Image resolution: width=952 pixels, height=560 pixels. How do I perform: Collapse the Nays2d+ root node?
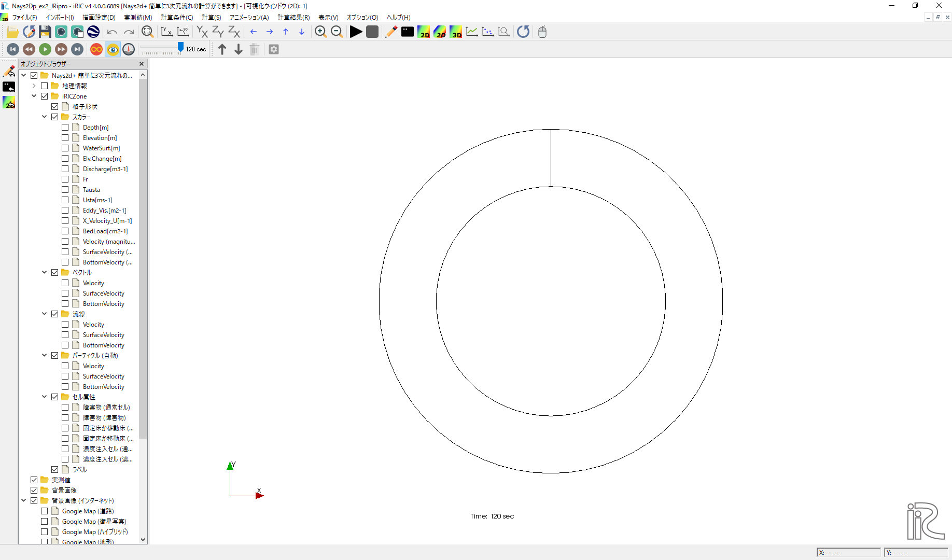point(24,75)
